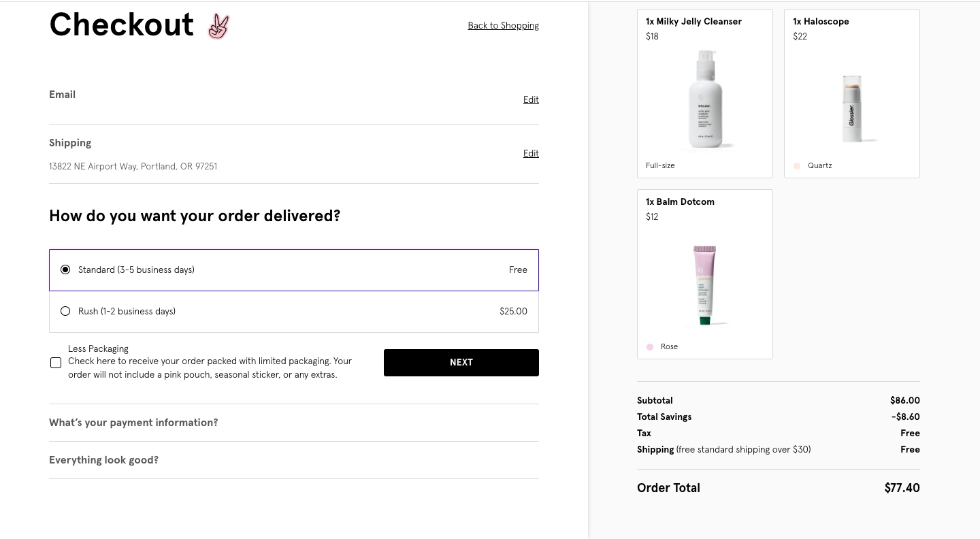The height and width of the screenshot is (539, 980).
Task: Expand the payment information section
Action: 133,423
